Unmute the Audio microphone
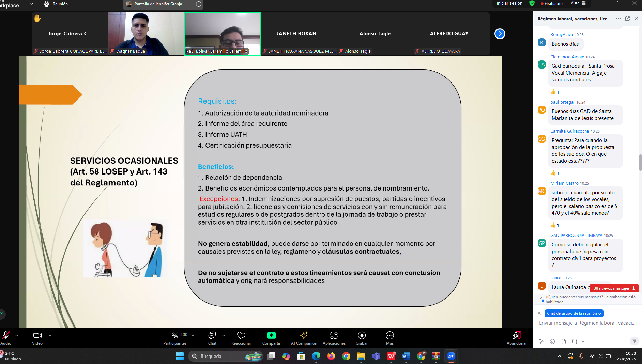This screenshot has height=364, width=642. (6, 336)
